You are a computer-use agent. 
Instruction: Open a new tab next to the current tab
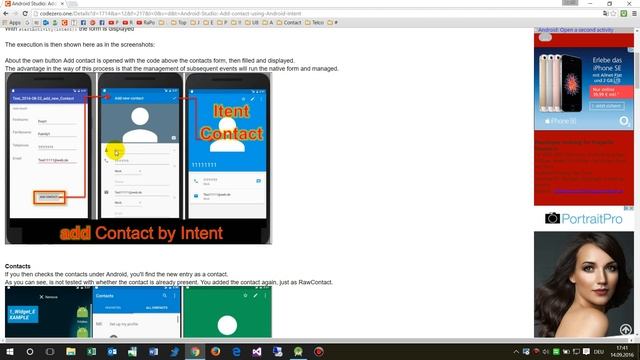coord(72,4)
